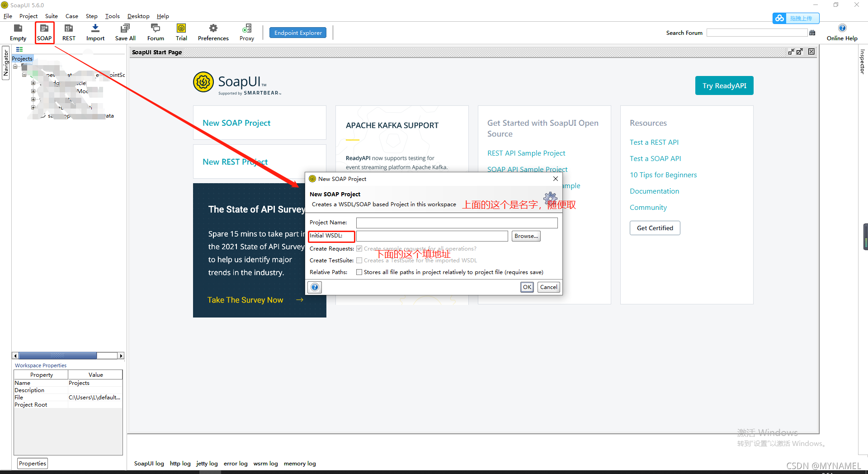Image resolution: width=868 pixels, height=474 pixels.
Task: Create an Empty project from the toolbar
Action: (18, 33)
